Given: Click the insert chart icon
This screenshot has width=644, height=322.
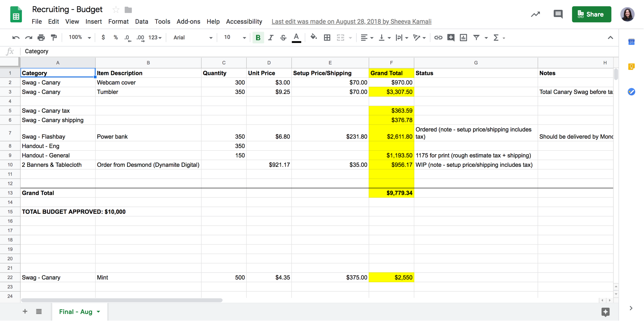Looking at the screenshot, I should pos(463,38).
